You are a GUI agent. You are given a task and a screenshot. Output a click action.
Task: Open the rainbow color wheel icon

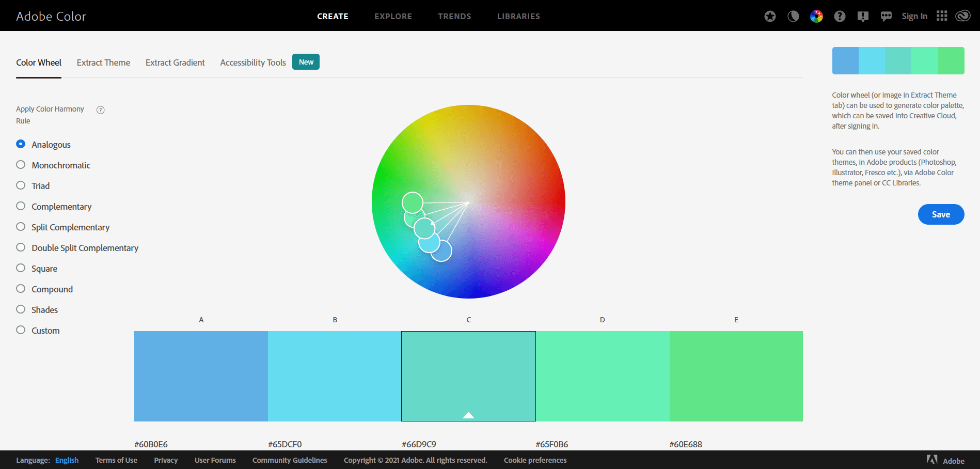coord(816,17)
